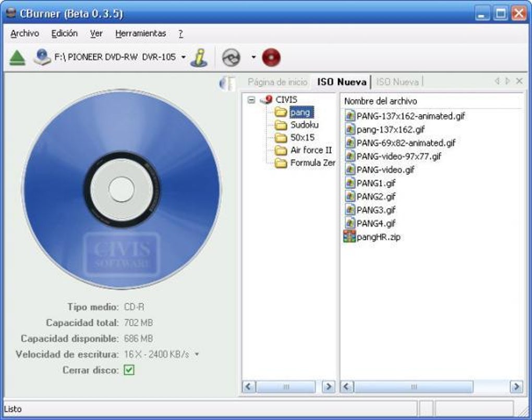The width and height of the screenshot is (532, 420).
Task: Select the CIVIS disc root item
Action: [286, 100]
